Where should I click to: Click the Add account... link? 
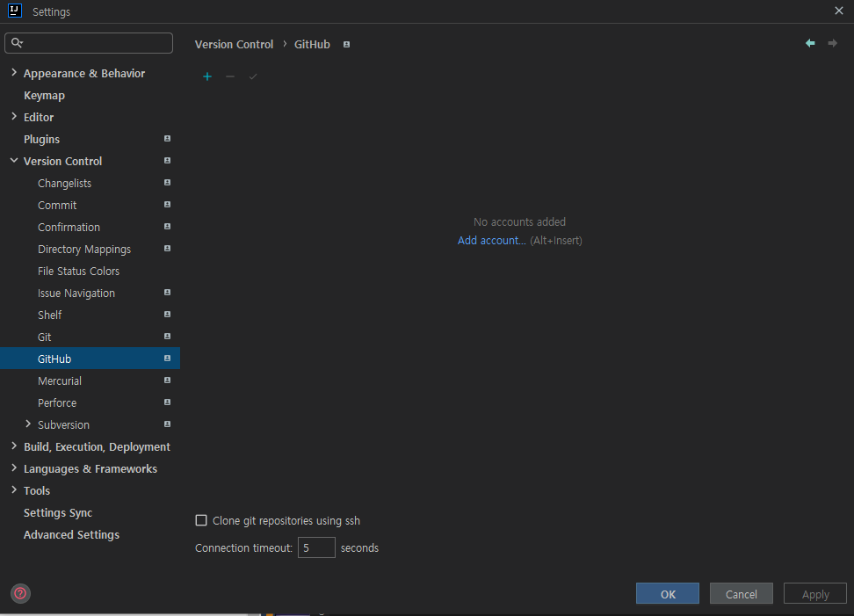pos(491,240)
